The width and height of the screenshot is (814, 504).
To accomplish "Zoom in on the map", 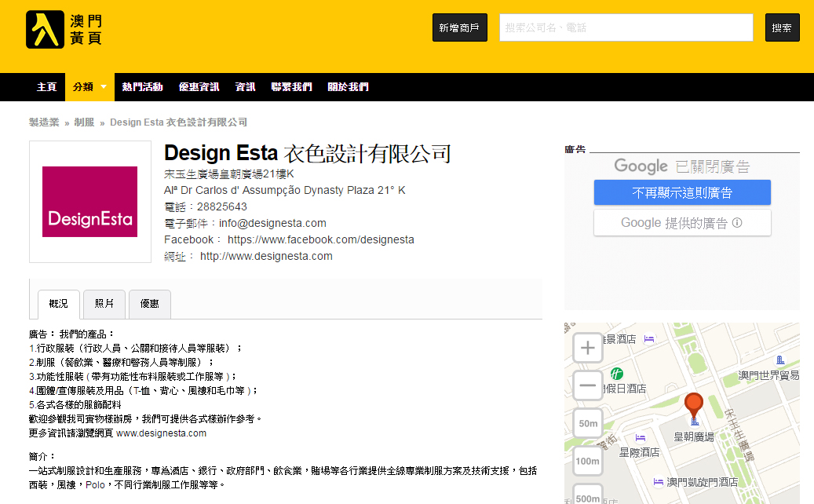I will click(x=588, y=347).
